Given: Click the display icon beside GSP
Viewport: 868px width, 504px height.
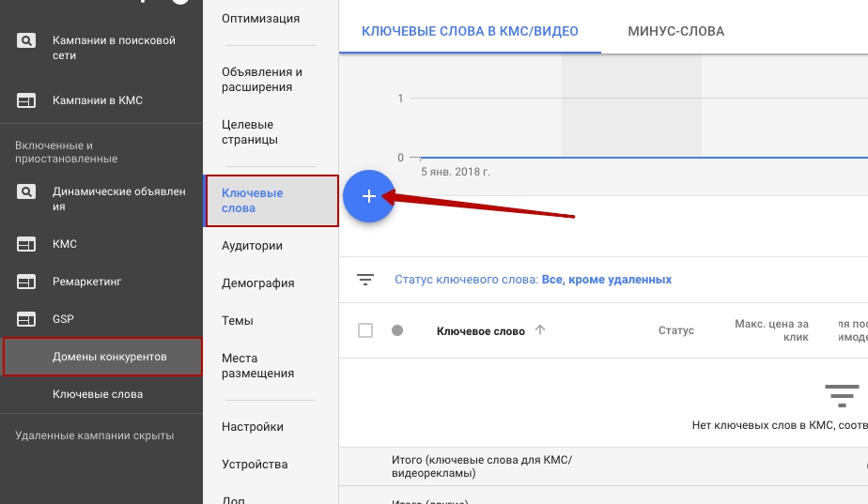Looking at the screenshot, I should coord(26,319).
